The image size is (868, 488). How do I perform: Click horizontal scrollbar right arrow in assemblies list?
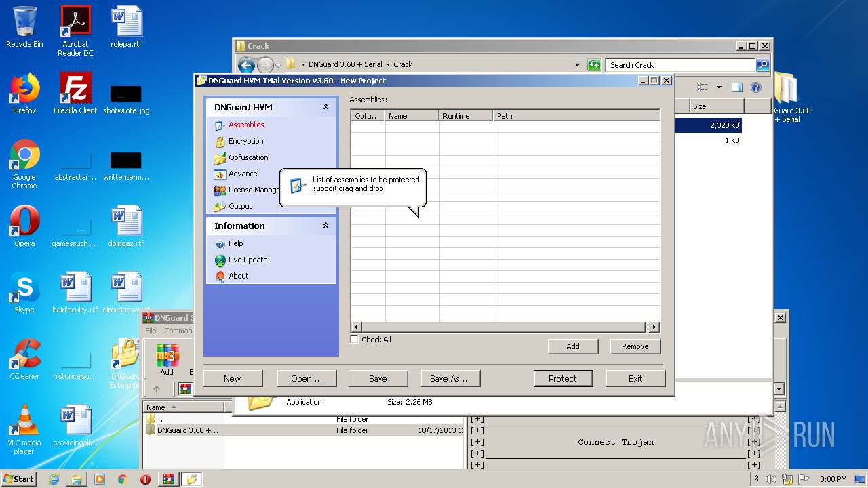pyautogui.click(x=654, y=327)
